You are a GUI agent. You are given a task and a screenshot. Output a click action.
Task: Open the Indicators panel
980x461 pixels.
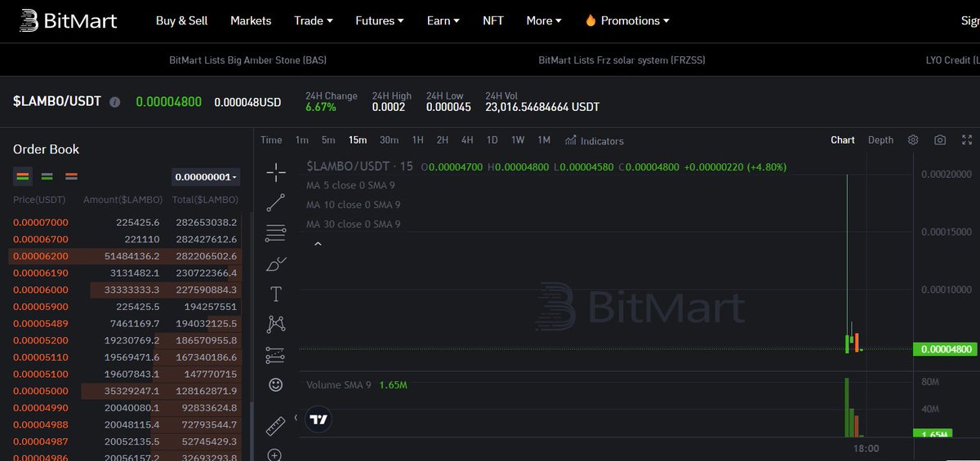(x=594, y=140)
